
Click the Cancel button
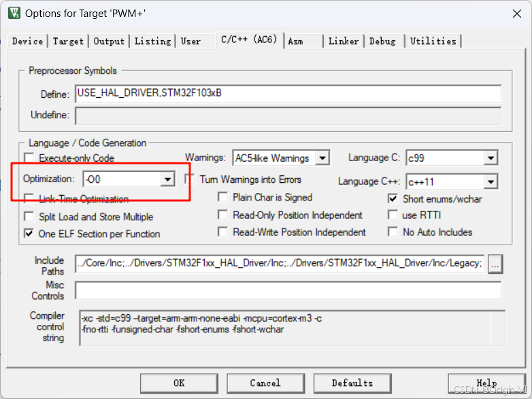pos(266,383)
